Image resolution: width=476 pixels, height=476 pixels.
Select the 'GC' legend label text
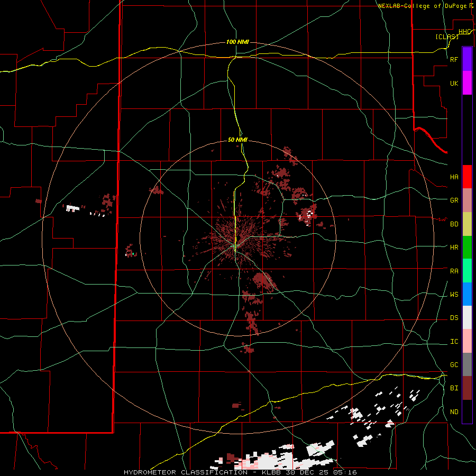[x=454, y=365]
